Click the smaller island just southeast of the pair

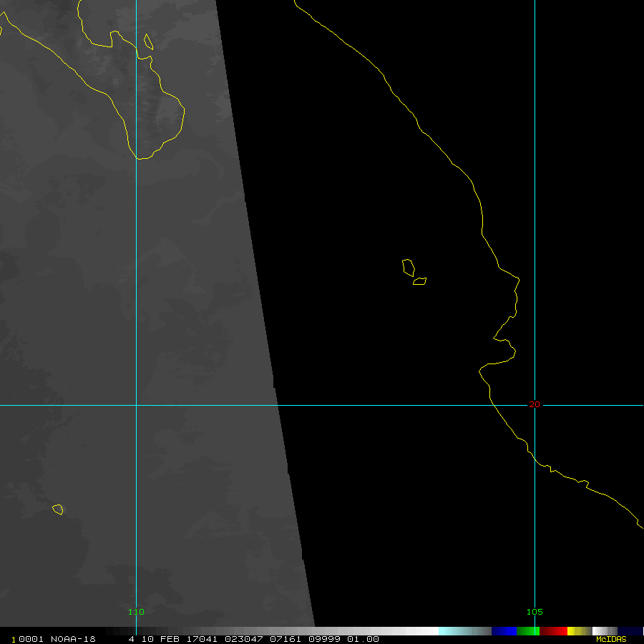[x=420, y=281]
